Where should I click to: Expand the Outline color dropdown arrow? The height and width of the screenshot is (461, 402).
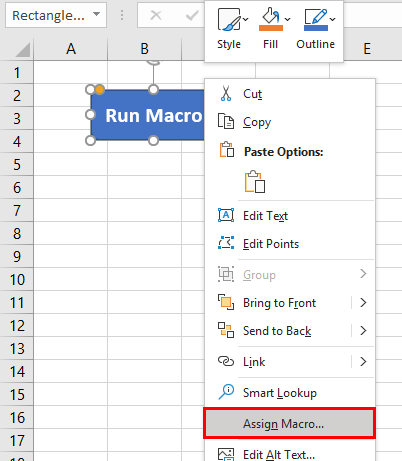[332, 19]
